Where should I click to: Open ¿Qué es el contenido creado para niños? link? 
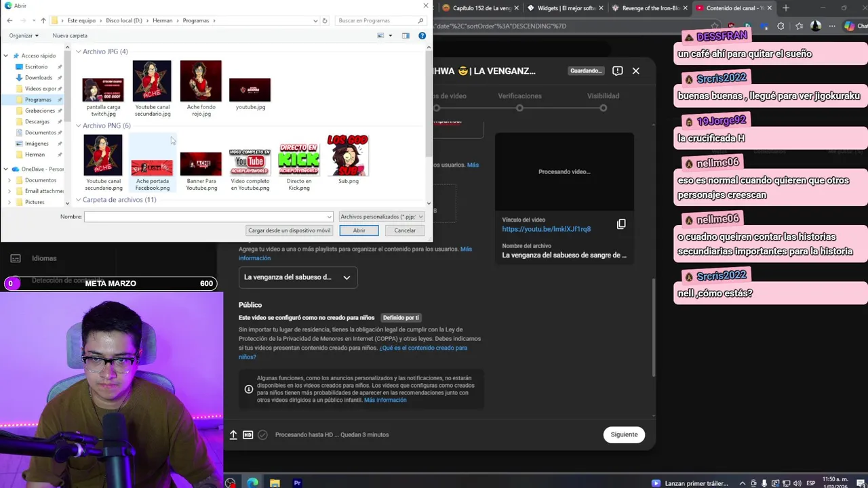click(x=353, y=352)
